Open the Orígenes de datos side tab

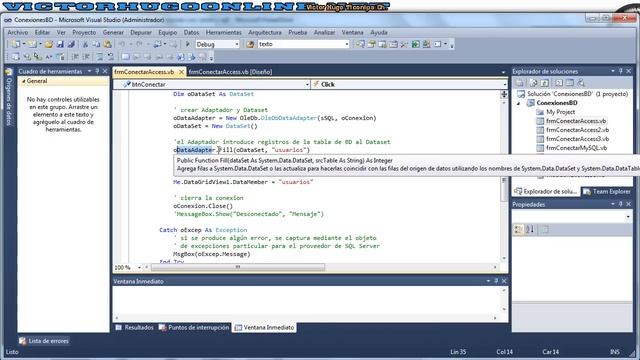(x=9, y=97)
